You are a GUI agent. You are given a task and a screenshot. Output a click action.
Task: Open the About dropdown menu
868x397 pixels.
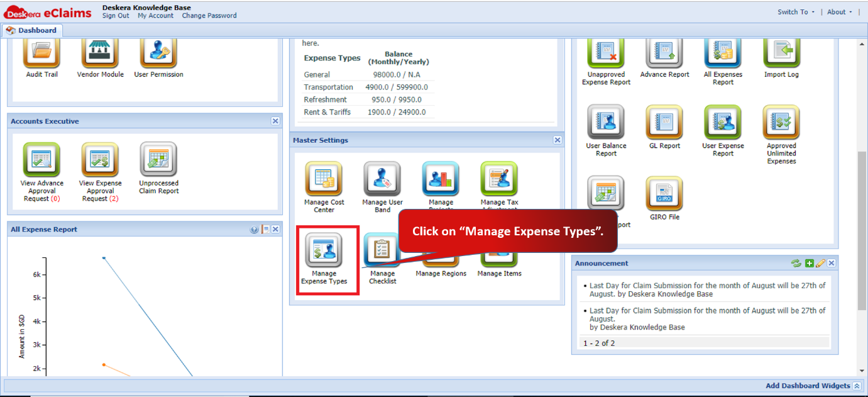[x=840, y=12]
